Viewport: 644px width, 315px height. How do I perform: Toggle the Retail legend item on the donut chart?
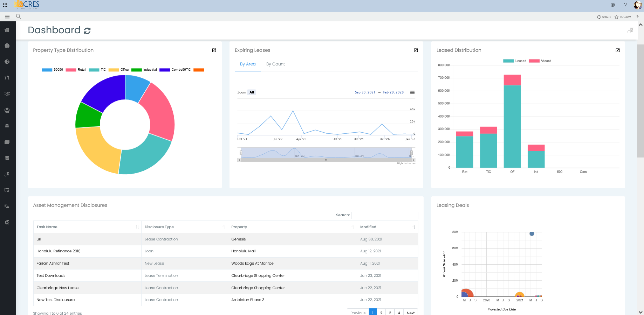pos(78,70)
